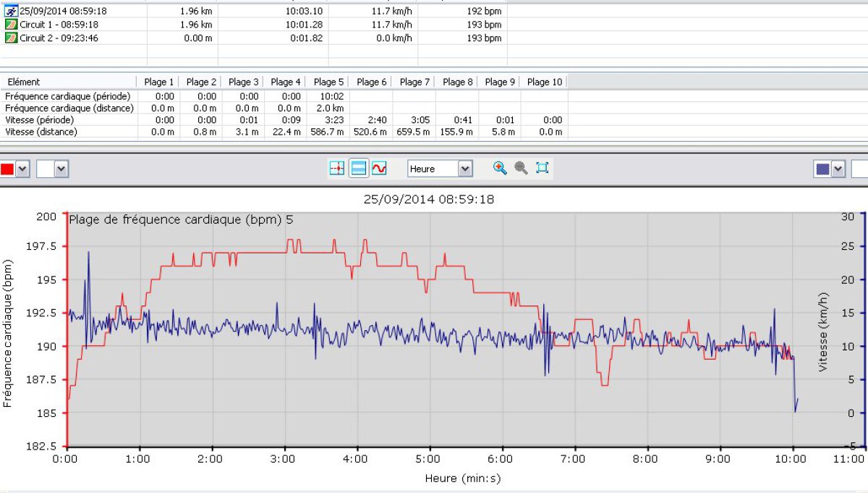Select the Circuit 1 - 08:59:18 row
Screen dimensions: 868x493
pyautogui.click(x=253, y=25)
